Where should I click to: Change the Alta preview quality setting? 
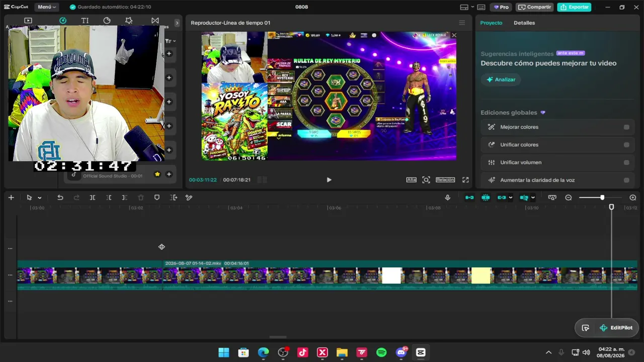pyautogui.click(x=412, y=179)
